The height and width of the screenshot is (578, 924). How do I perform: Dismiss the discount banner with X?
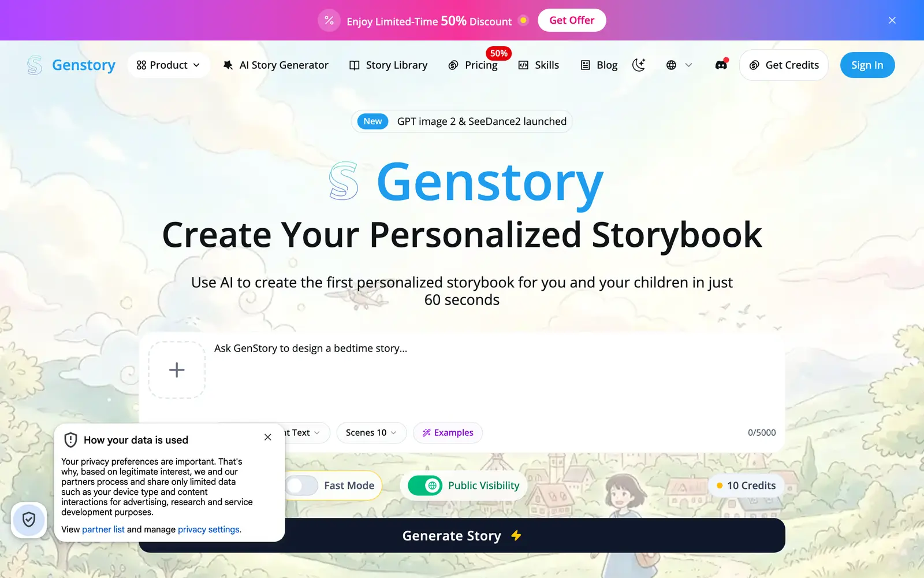tap(892, 20)
